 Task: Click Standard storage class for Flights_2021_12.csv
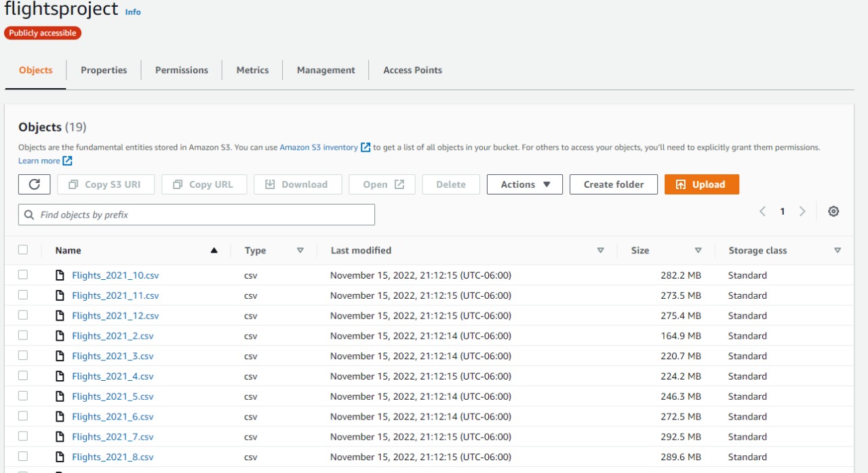(x=747, y=316)
